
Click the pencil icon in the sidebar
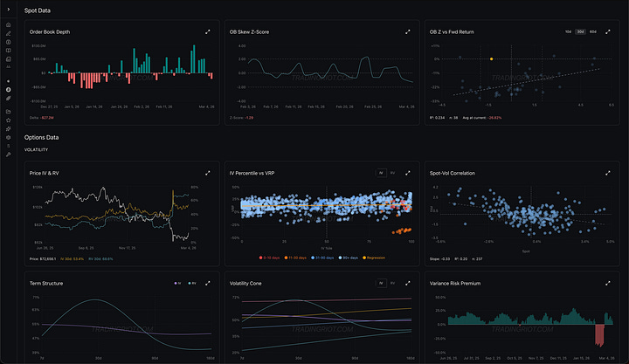pos(9,34)
